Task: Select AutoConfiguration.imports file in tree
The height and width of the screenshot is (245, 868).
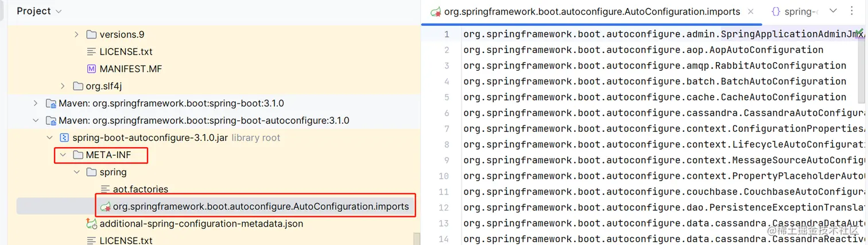Action: 261,206
